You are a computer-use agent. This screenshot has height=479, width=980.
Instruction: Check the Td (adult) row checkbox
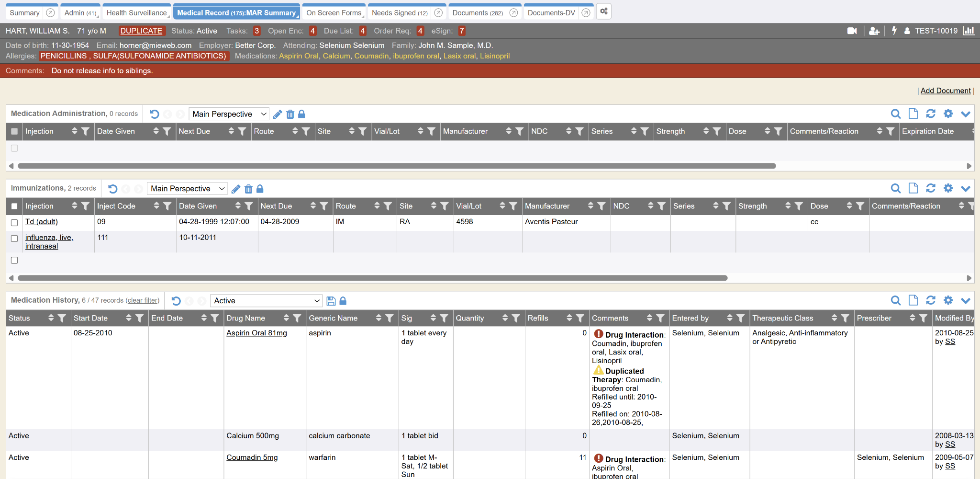[14, 222]
